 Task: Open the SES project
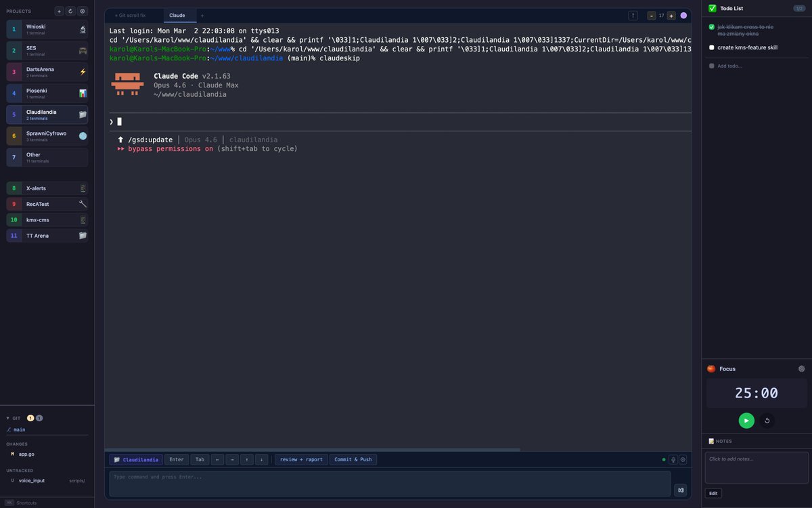click(x=47, y=51)
